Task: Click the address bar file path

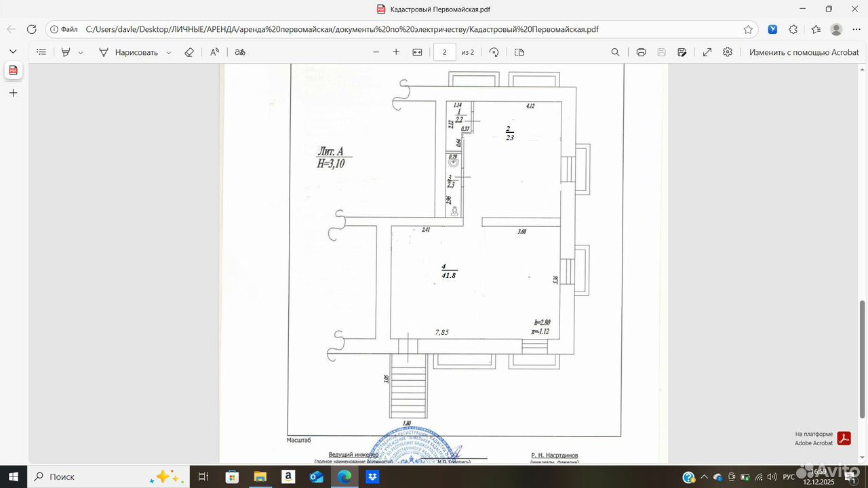Action: 342,29
